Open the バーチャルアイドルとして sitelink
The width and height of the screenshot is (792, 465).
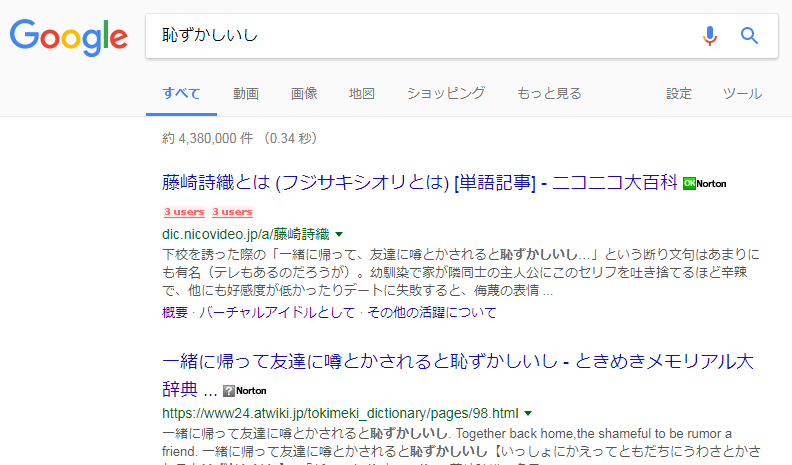click(277, 313)
